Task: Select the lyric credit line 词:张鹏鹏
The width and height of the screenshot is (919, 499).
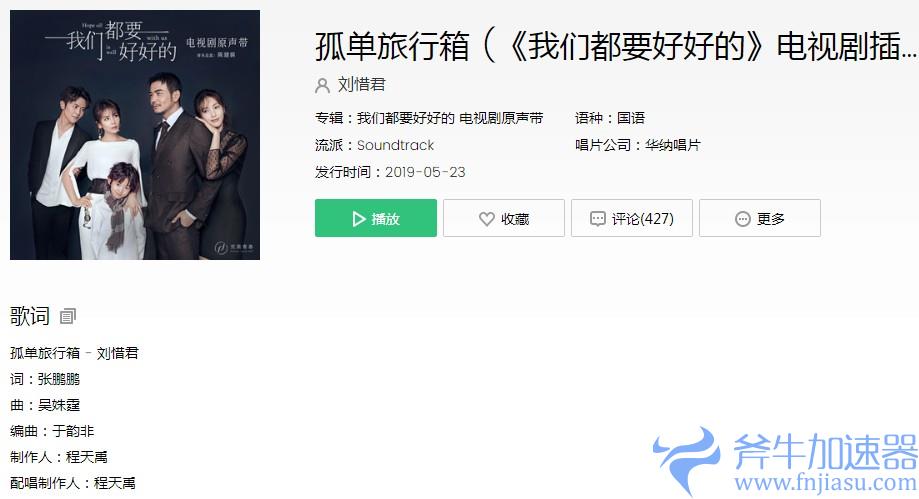Action: pos(45,379)
